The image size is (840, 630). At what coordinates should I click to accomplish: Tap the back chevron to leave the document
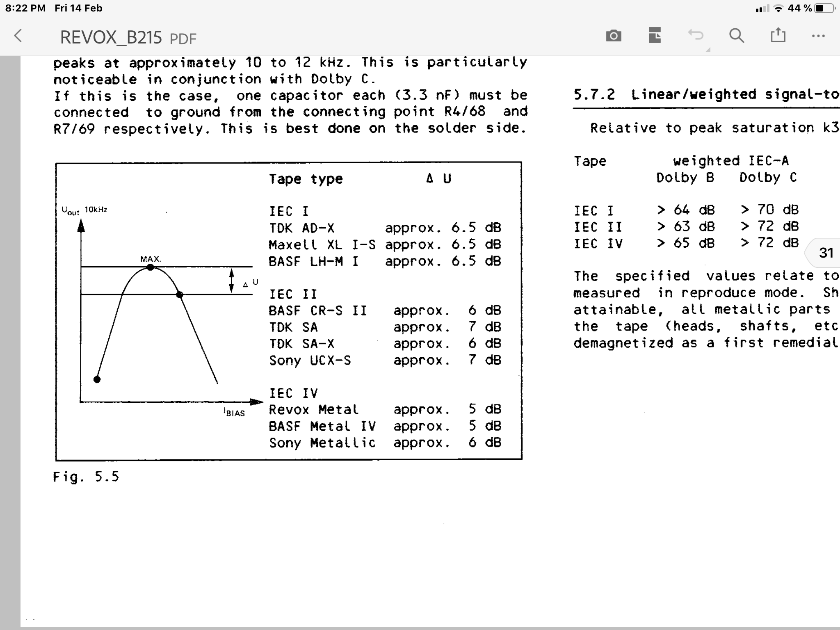(18, 36)
